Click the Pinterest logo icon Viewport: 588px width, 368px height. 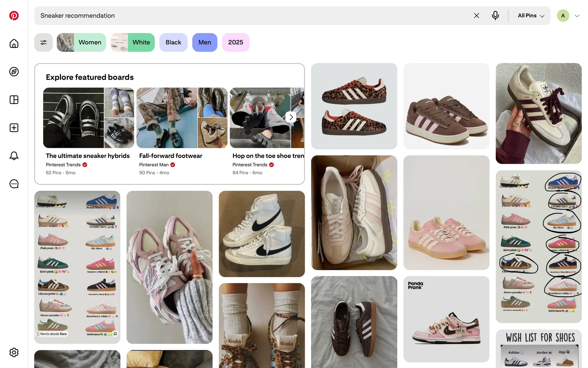pos(14,16)
